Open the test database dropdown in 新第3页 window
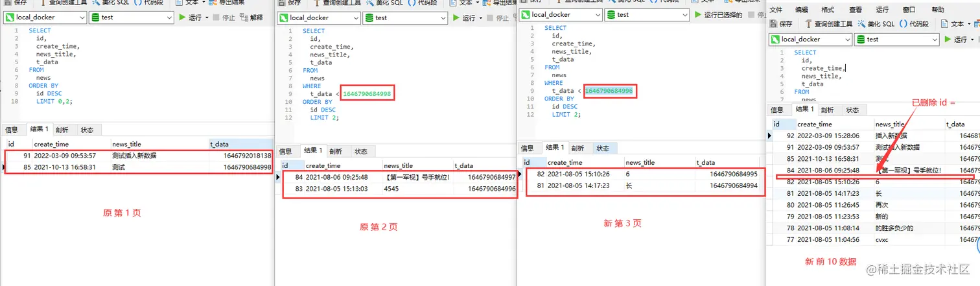 point(646,14)
